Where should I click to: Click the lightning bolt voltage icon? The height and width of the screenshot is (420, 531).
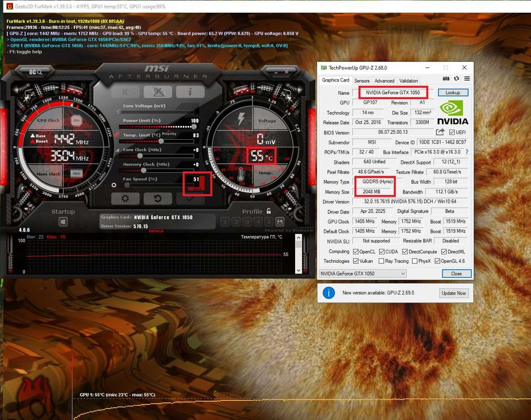(x=241, y=119)
